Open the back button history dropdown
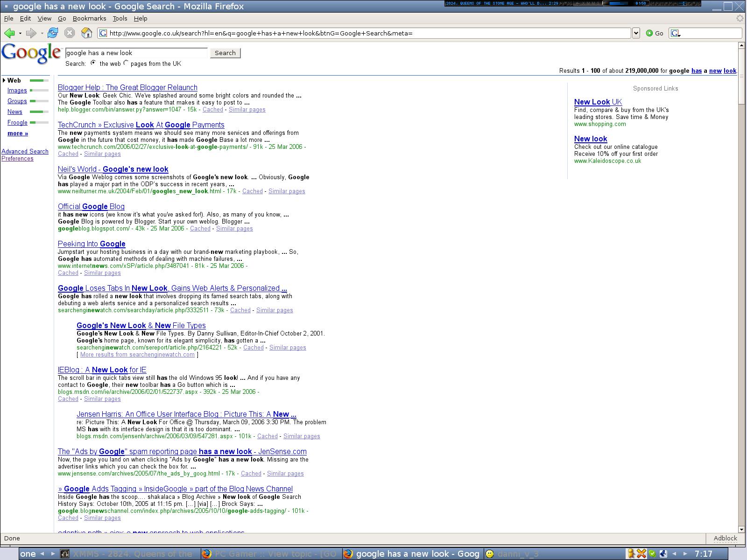 click(x=20, y=33)
